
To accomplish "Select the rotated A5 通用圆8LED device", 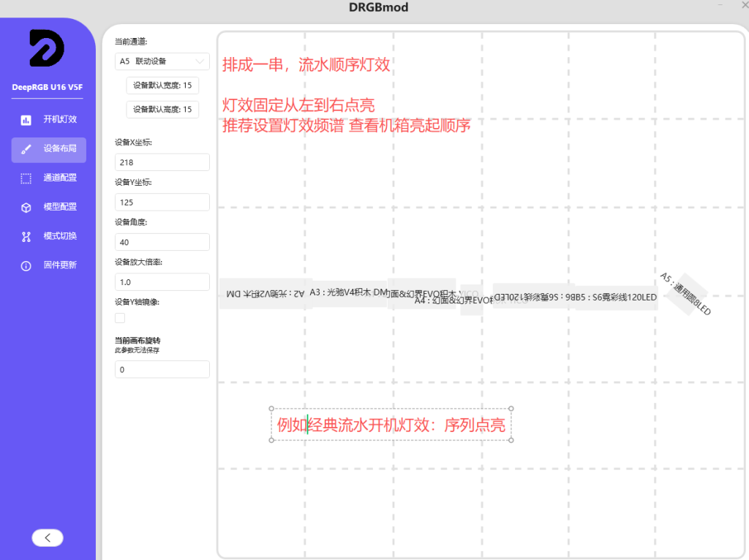I will pos(685,294).
